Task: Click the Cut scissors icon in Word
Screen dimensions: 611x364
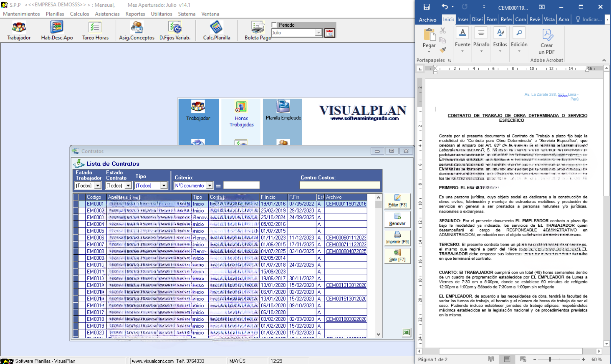Action: pos(443,31)
